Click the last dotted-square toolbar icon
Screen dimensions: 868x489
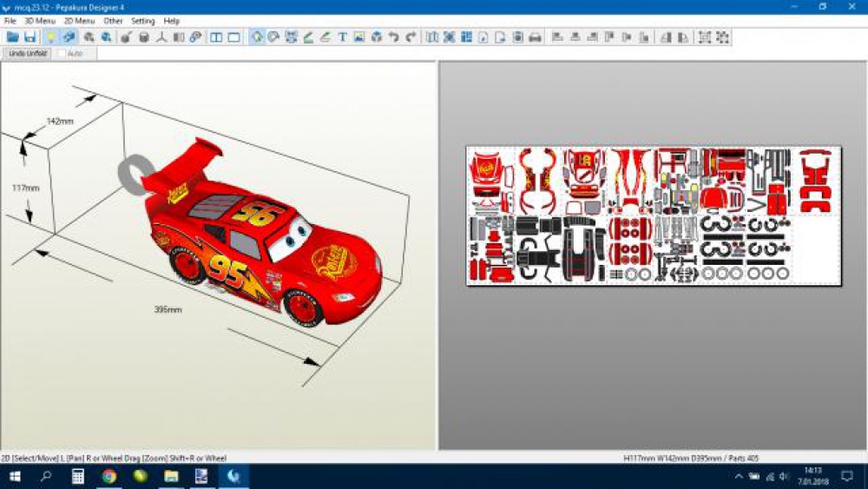(x=722, y=37)
